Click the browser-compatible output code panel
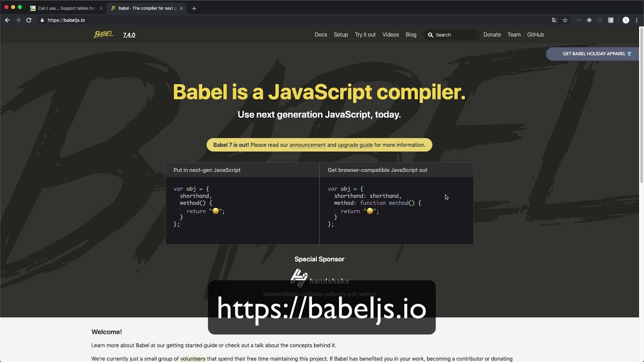 click(396, 211)
